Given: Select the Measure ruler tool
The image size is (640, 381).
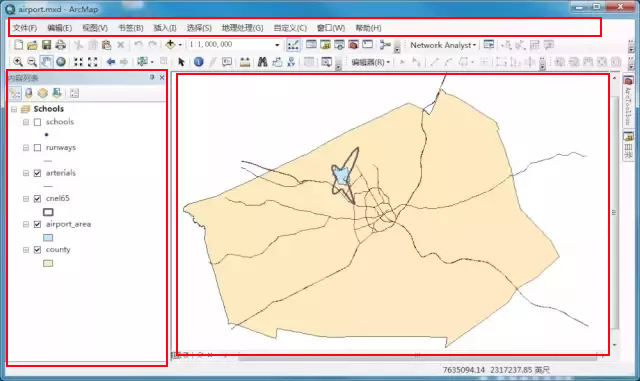Looking at the screenshot, I should click(245, 62).
